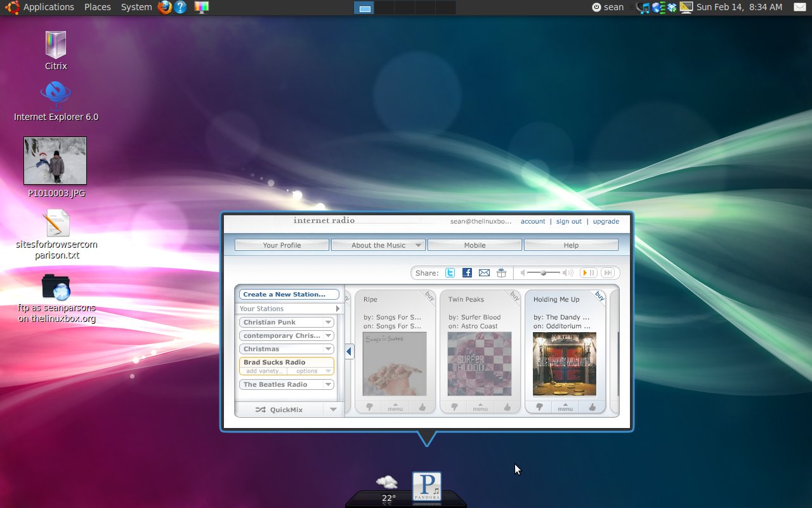Switch to the first workspace in switcher

click(363, 8)
